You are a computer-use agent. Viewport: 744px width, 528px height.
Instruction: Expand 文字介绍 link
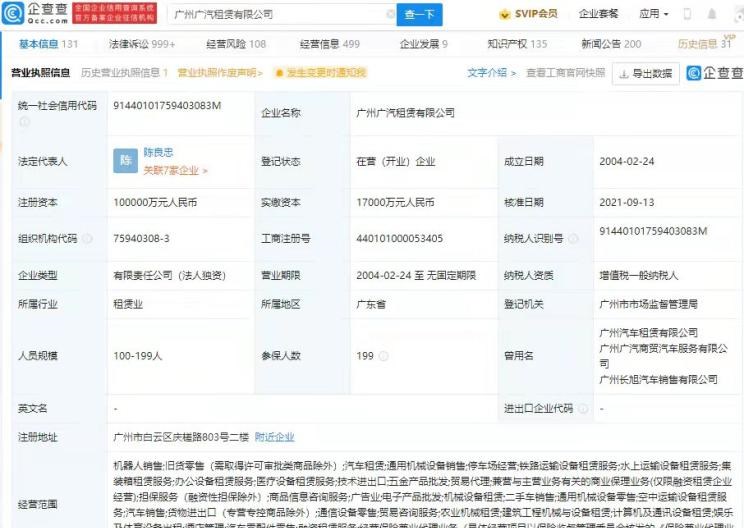tap(491, 73)
